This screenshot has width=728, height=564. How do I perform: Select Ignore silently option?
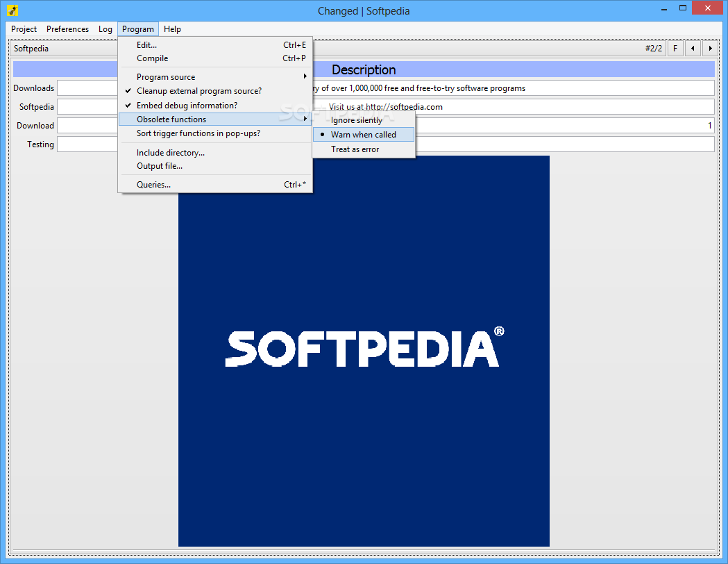364,120
